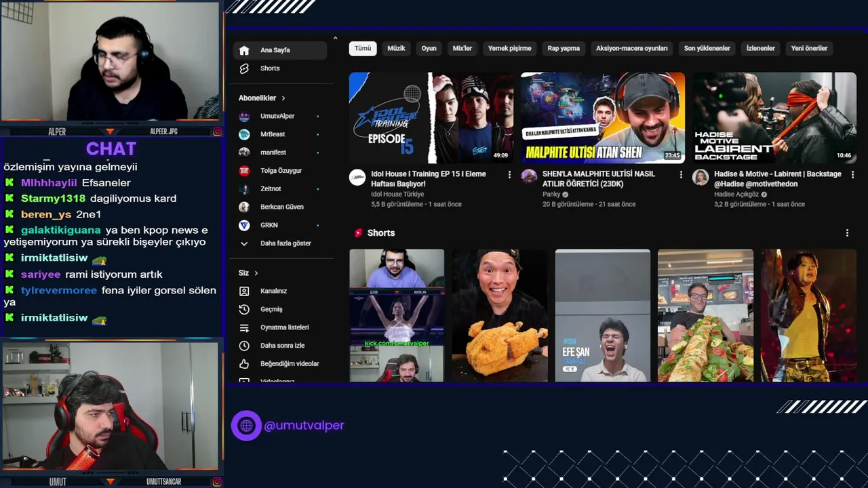Image resolution: width=868 pixels, height=488 pixels.
Task: Open Hadise & Motive Labirent video title
Action: coord(777,179)
